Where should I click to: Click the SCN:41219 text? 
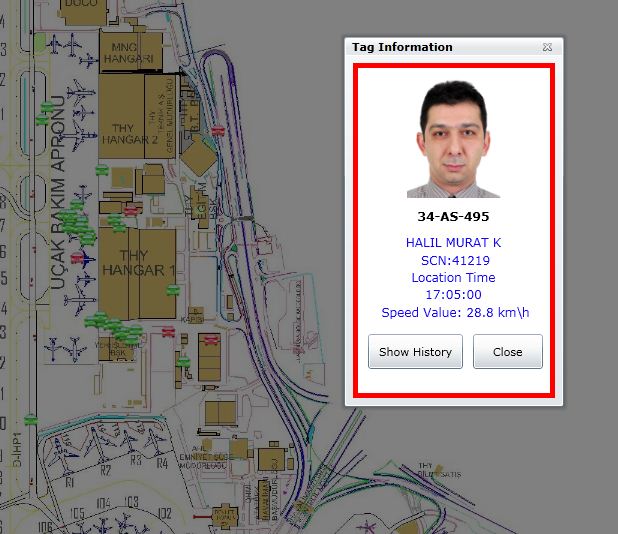coord(453,260)
